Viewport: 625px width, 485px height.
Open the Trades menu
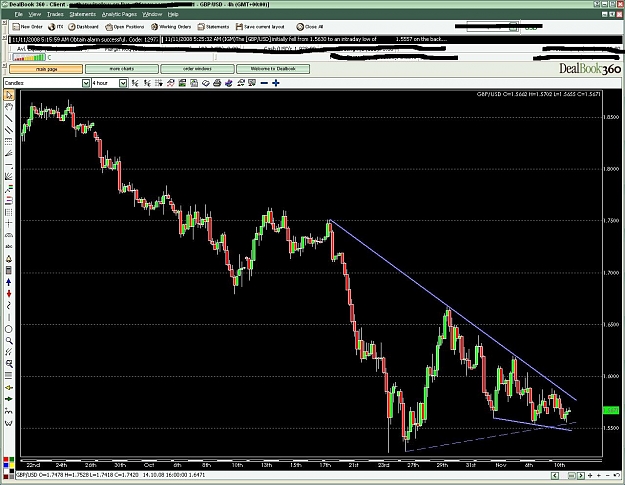[x=55, y=14]
